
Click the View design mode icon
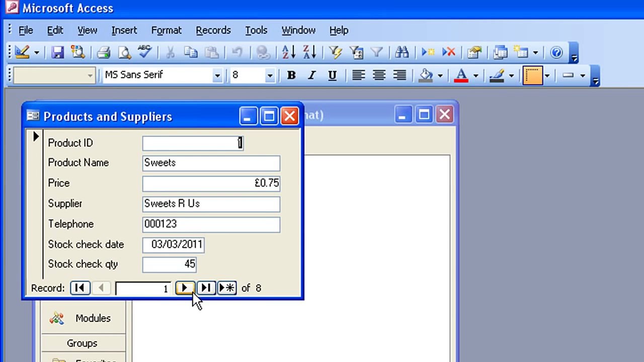point(22,52)
